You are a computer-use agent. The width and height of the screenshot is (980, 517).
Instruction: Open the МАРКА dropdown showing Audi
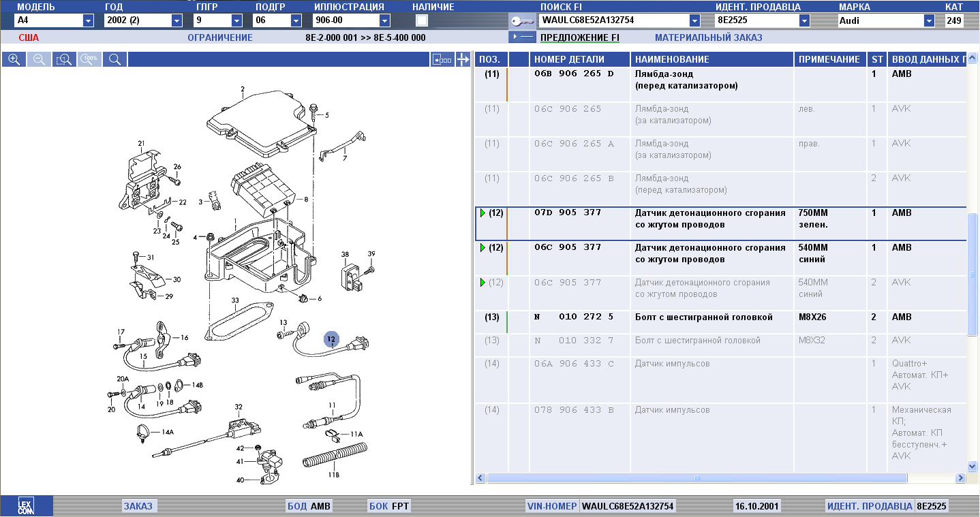click(x=928, y=20)
